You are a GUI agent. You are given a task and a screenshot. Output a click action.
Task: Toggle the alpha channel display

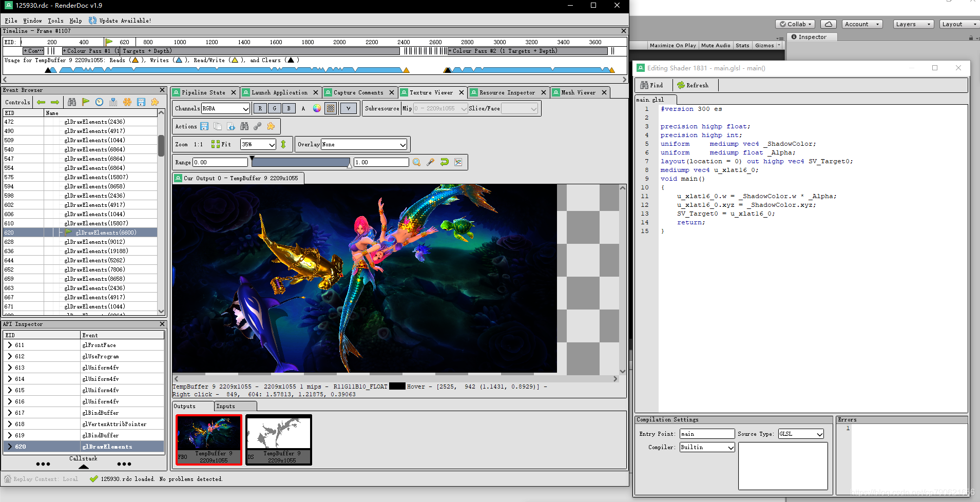point(303,108)
